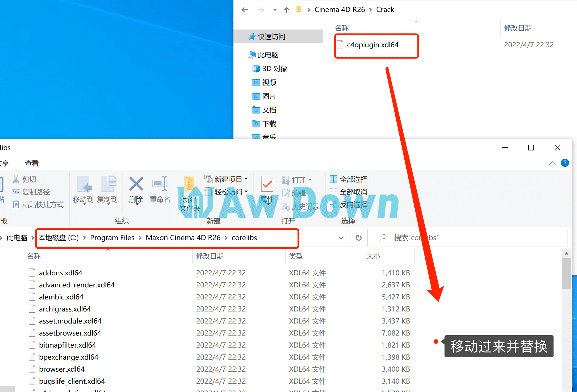The image size is (577, 392).
Task: Click the Delete (删除) ribbon icon
Action: [x=136, y=184]
